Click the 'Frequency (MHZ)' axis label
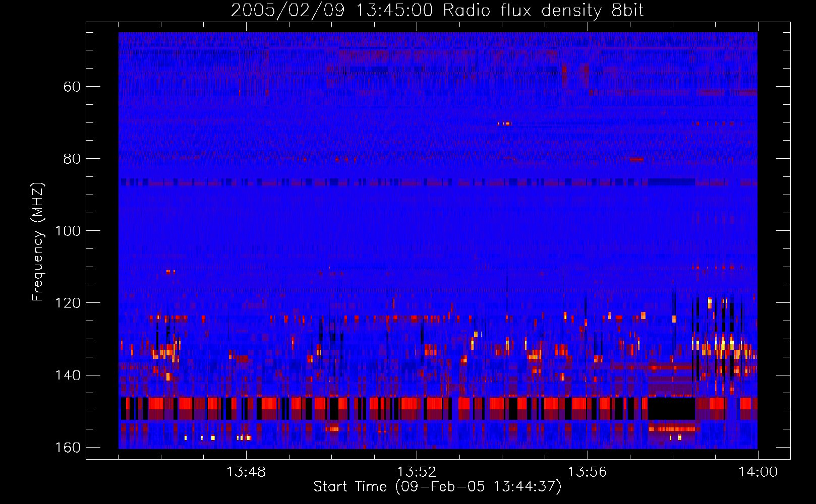816x504 pixels. tap(38, 242)
